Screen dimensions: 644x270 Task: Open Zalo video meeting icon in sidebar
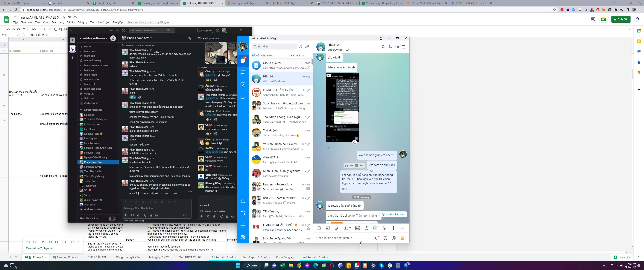243,97
